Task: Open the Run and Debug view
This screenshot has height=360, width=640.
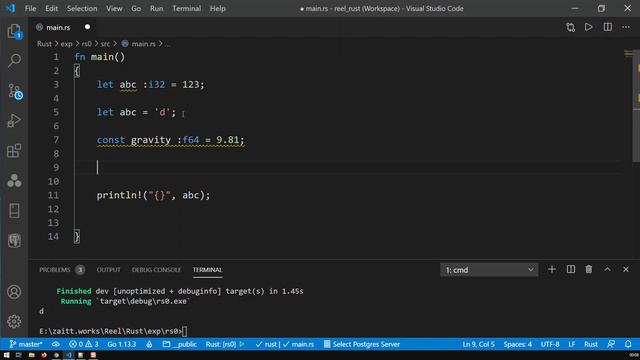Action: click(x=14, y=121)
